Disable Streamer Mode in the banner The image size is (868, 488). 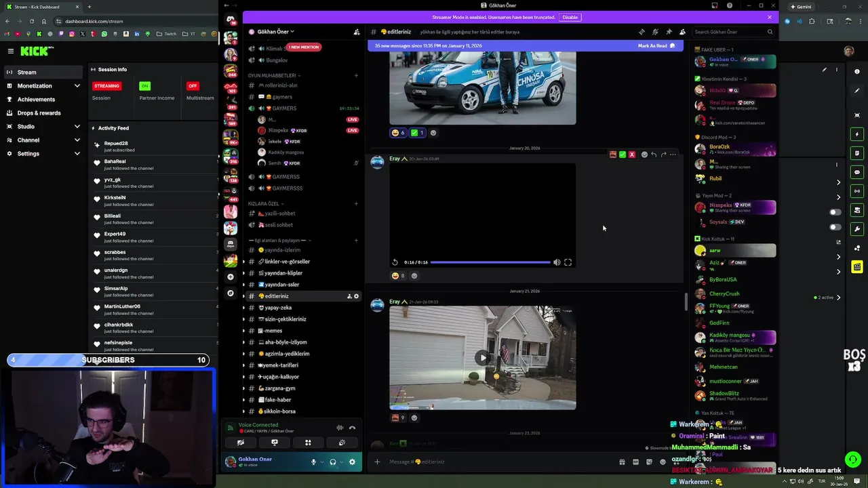click(570, 17)
